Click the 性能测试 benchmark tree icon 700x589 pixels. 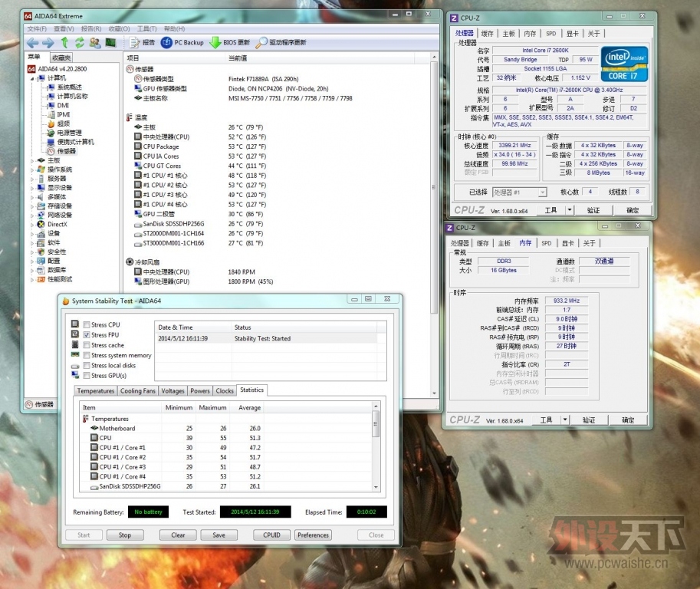[x=41, y=279]
